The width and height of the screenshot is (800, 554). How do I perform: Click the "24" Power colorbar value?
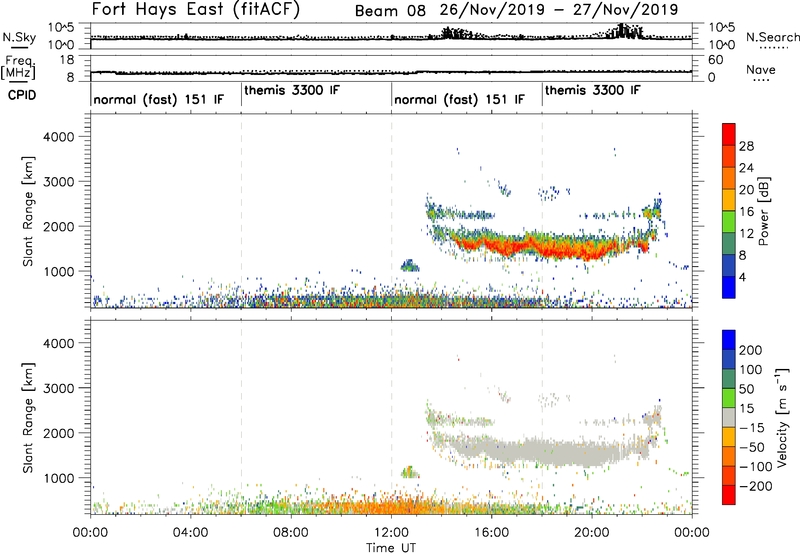(x=746, y=168)
